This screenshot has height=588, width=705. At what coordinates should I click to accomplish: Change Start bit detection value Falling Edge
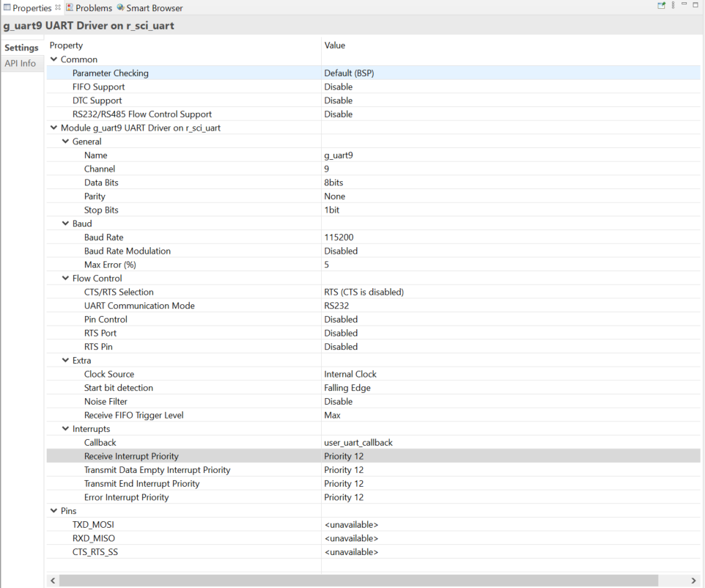[347, 388]
